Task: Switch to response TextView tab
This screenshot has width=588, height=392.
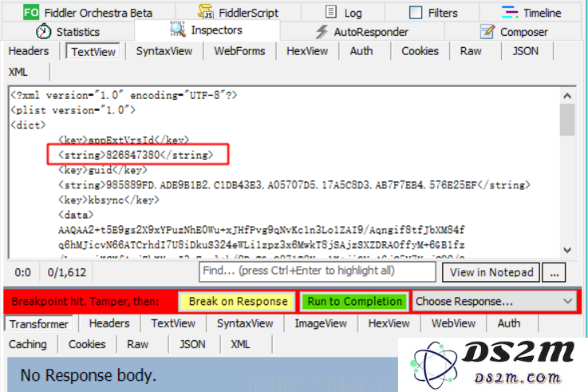Action: 173,323
